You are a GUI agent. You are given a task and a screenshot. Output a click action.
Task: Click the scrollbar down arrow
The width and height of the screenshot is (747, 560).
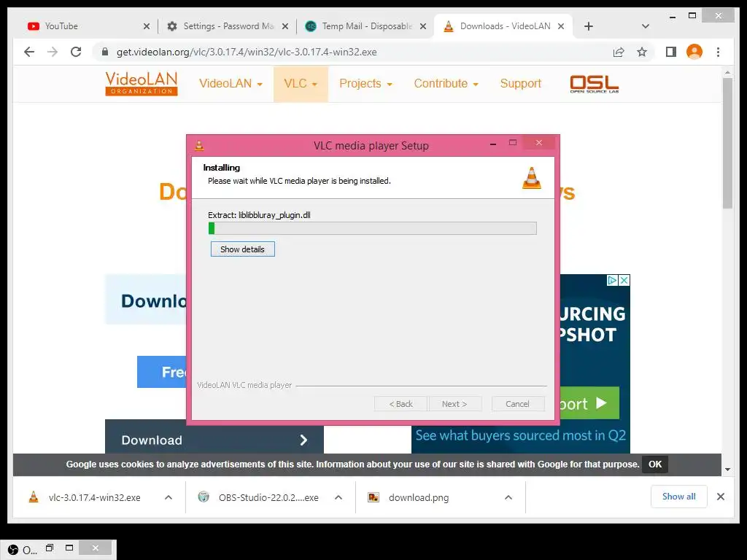(x=727, y=470)
